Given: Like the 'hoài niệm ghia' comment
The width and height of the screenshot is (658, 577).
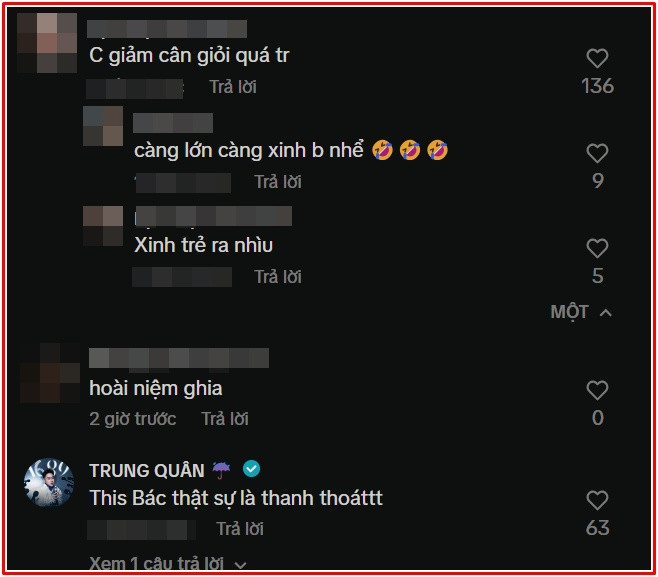Looking at the screenshot, I should coord(597,390).
